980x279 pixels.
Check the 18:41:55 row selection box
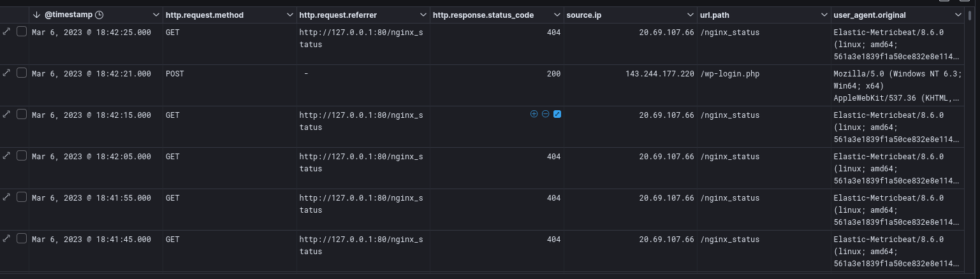tap(22, 197)
